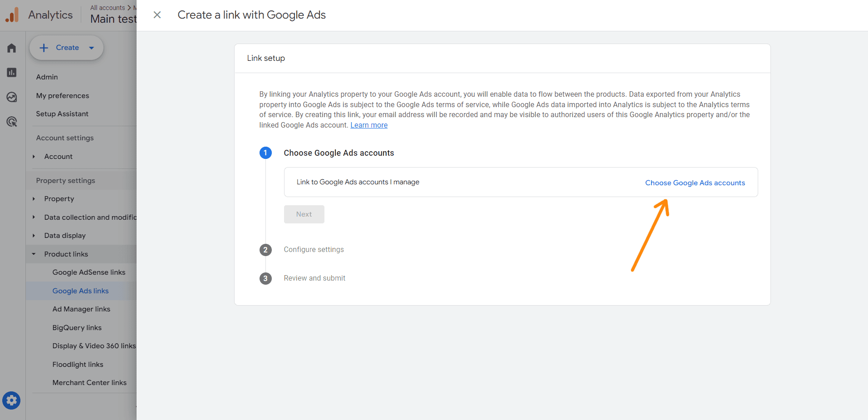Select BigQuery links

[77, 328]
